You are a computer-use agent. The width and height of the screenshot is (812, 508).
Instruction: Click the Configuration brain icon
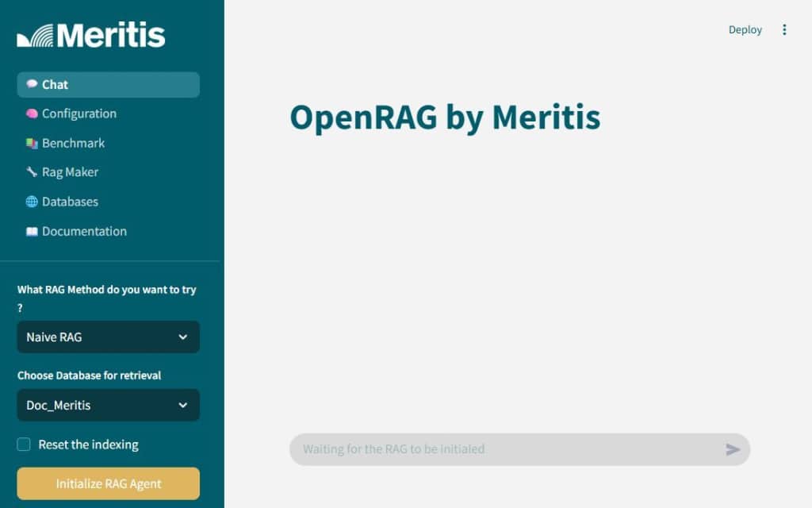pos(32,114)
